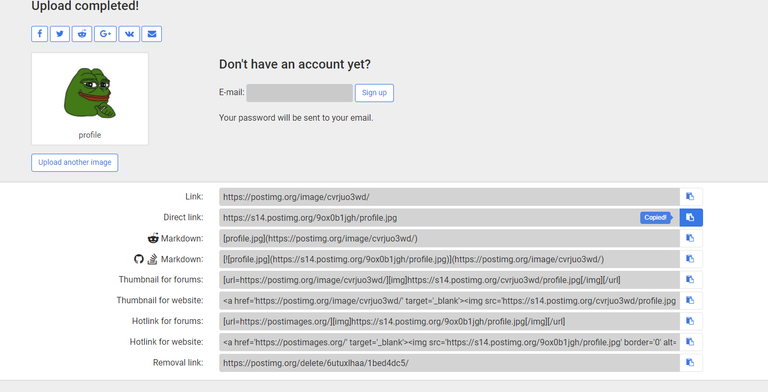
Task: Copy the Link field to clipboard
Action: (691, 196)
